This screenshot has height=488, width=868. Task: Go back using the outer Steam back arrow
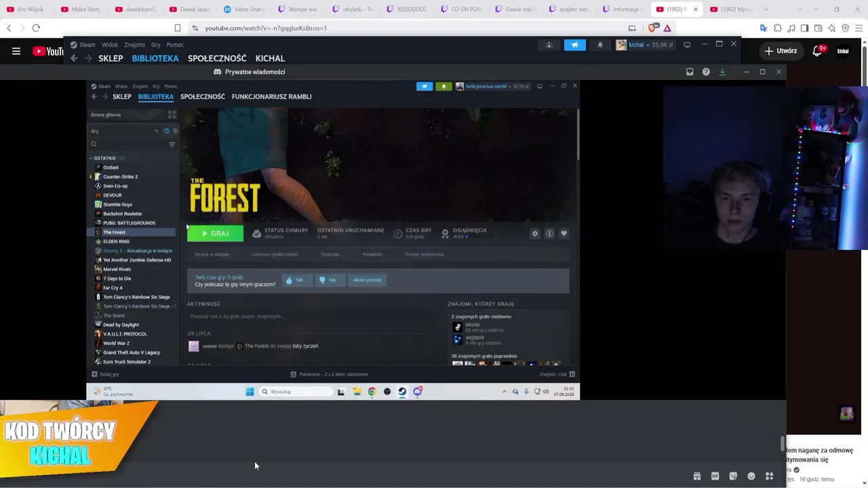pyautogui.click(x=74, y=58)
